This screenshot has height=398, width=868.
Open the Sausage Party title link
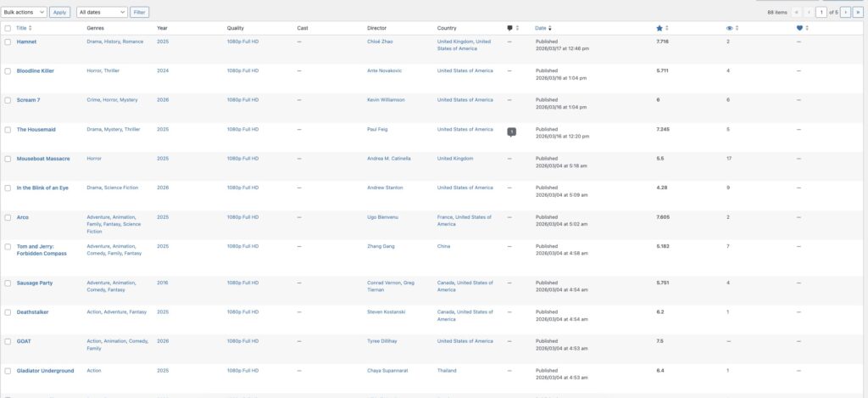(x=35, y=283)
